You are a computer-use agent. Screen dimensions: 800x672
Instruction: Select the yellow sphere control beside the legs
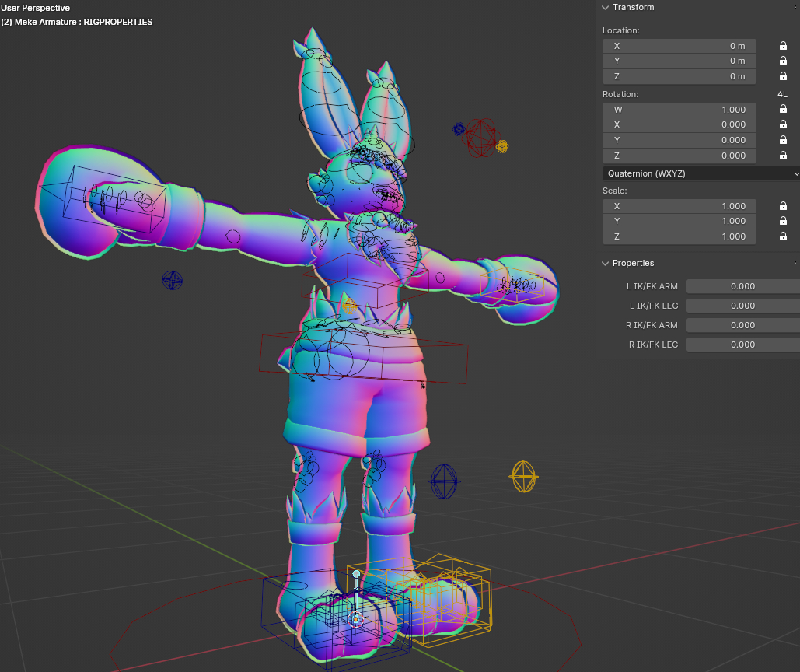(x=524, y=476)
